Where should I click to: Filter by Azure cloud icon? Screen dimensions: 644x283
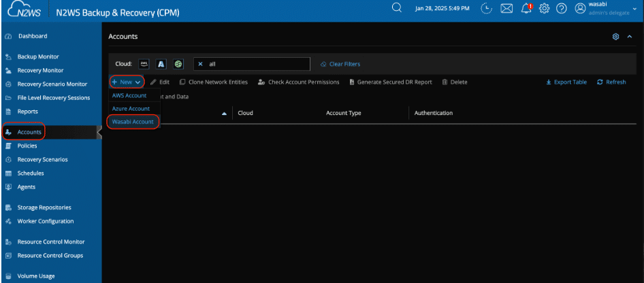pos(161,64)
